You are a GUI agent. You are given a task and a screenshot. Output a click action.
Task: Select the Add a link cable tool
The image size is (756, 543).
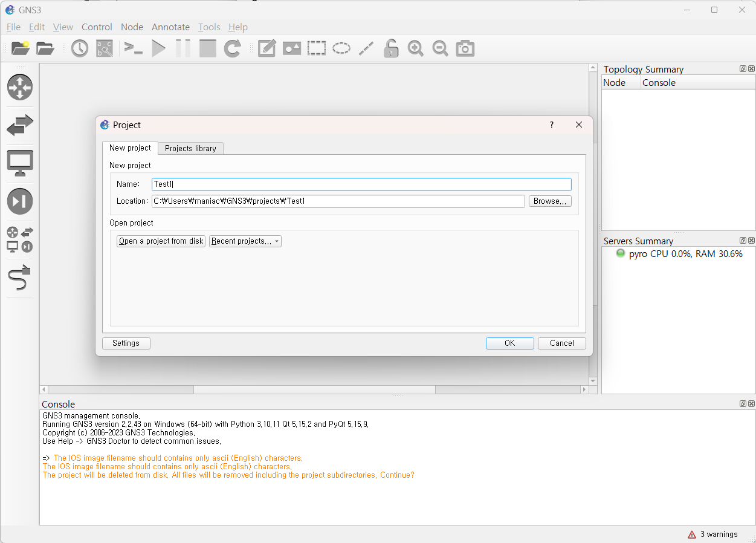[x=20, y=278]
